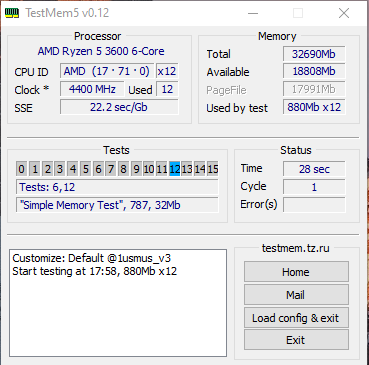Viewport: 369px width, 365px height.
Task: Select test box number 4
Action: pos(73,169)
